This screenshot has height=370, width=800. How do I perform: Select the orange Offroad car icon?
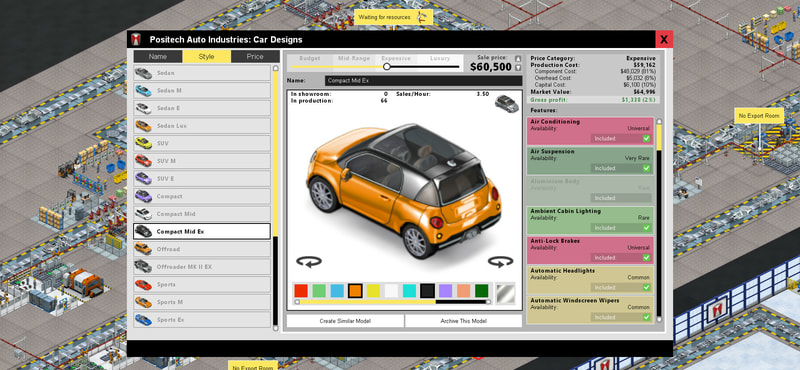pos(143,249)
